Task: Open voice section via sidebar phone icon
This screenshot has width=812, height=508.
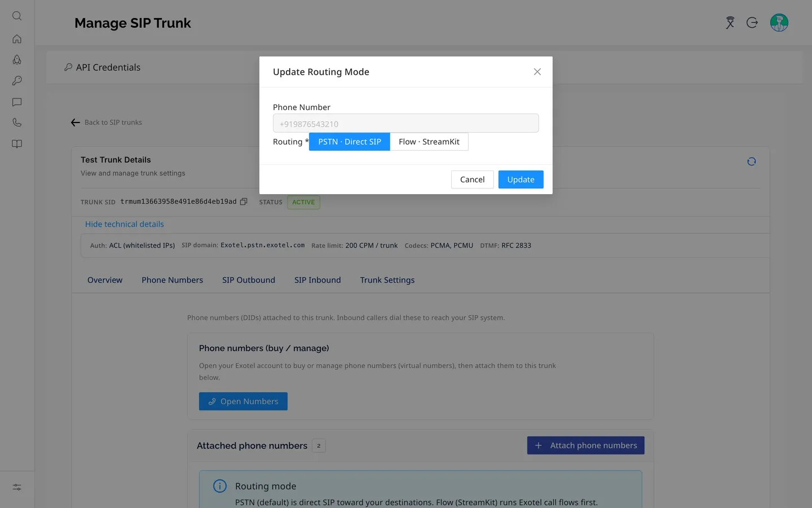Action: pyautogui.click(x=17, y=122)
